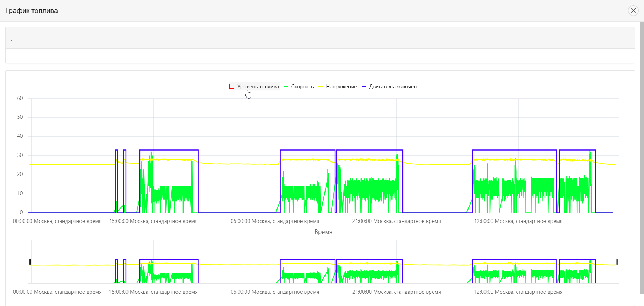644x306 pixels.
Task: Close the График топлива dialog
Action: click(633, 11)
